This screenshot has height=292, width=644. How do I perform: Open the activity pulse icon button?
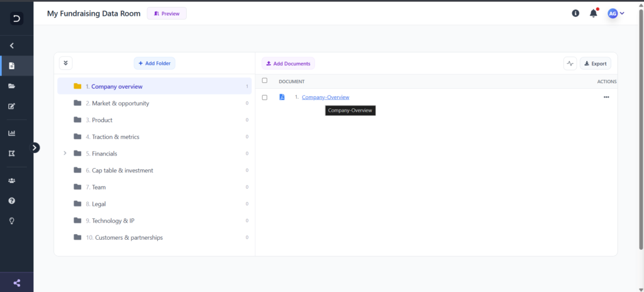click(570, 64)
